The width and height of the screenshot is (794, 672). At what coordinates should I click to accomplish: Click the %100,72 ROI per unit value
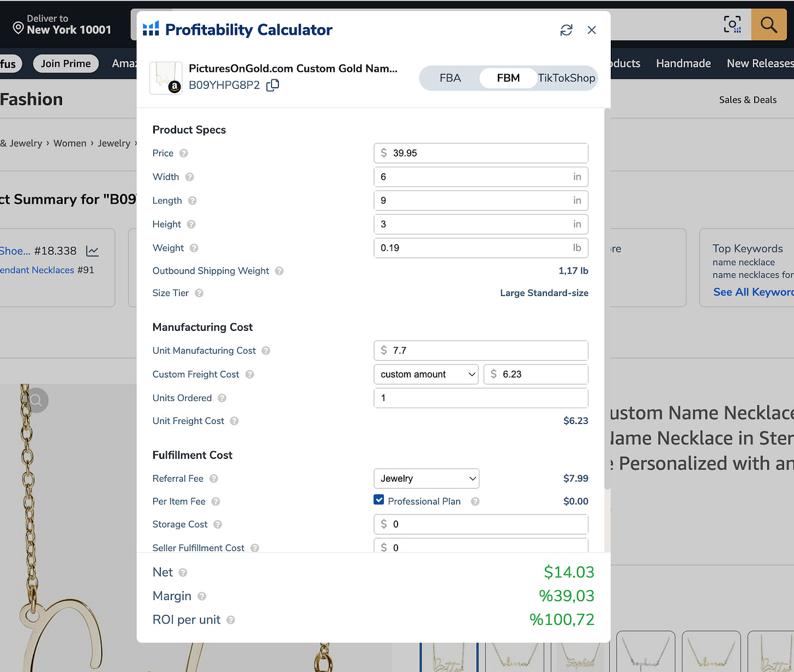point(562,620)
